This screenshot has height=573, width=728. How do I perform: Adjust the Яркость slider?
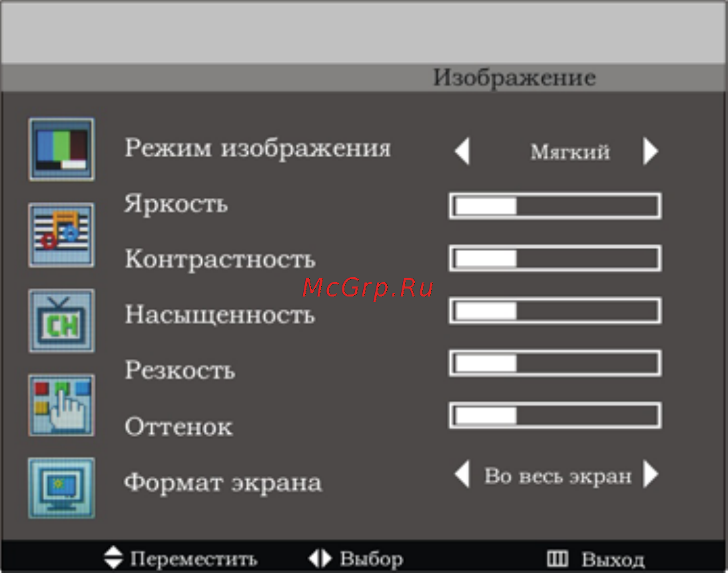[x=555, y=206]
